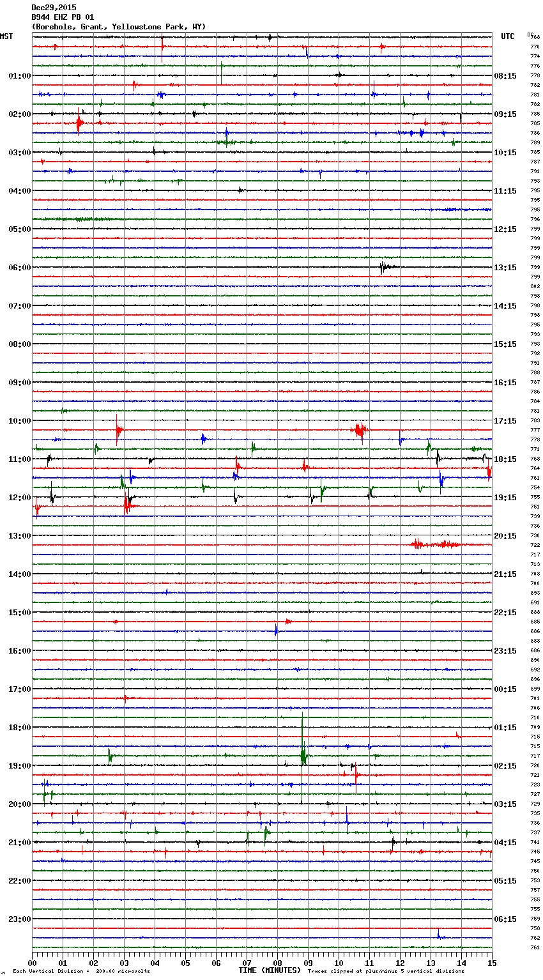This screenshot has width=543, height=980.
Task: Click the Traces clipped at plus/minus 5 footnote
Action: point(386,971)
